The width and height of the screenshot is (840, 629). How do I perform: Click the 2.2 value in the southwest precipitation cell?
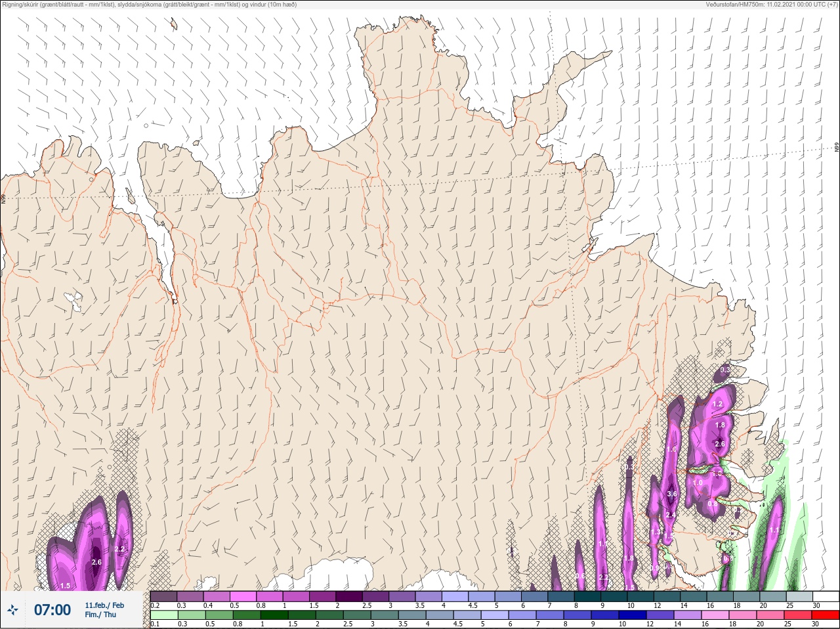(x=119, y=549)
